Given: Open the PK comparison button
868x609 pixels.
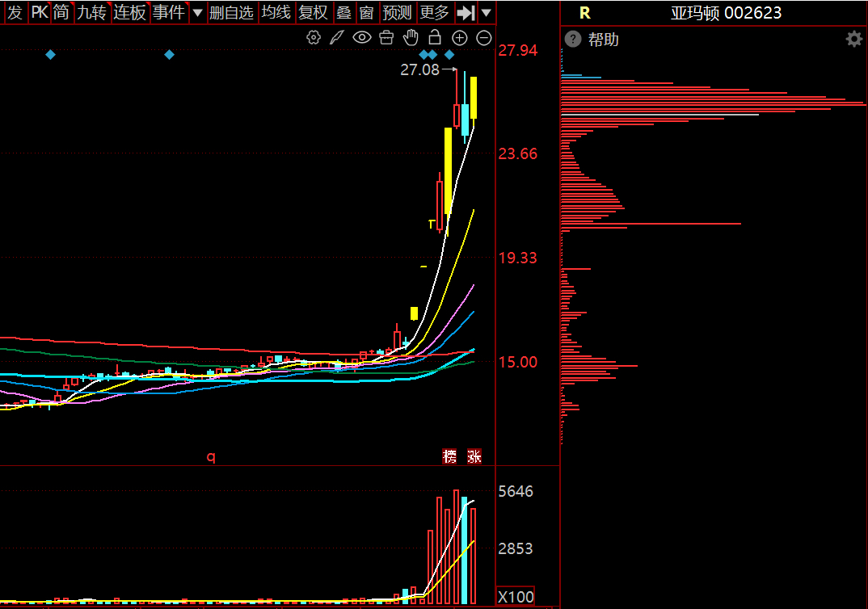Looking at the screenshot, I should coord(40,12).
